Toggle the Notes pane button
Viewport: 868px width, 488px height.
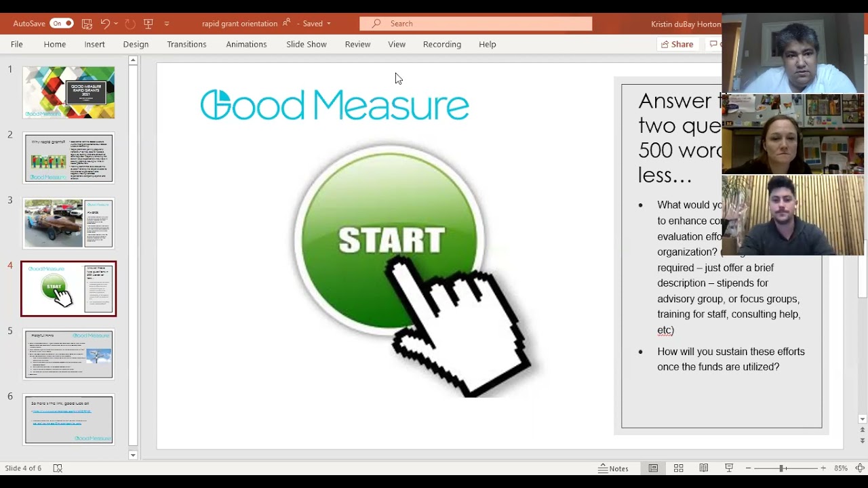[614, 468]
